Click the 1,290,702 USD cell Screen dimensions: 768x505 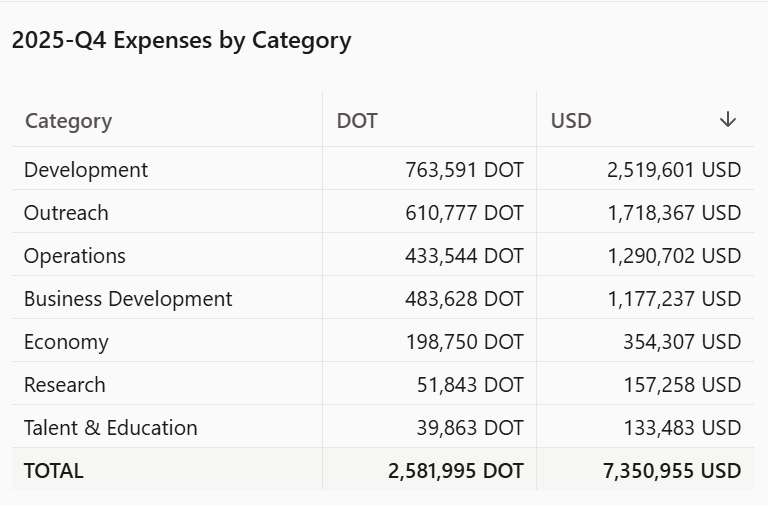pos(673,256)
